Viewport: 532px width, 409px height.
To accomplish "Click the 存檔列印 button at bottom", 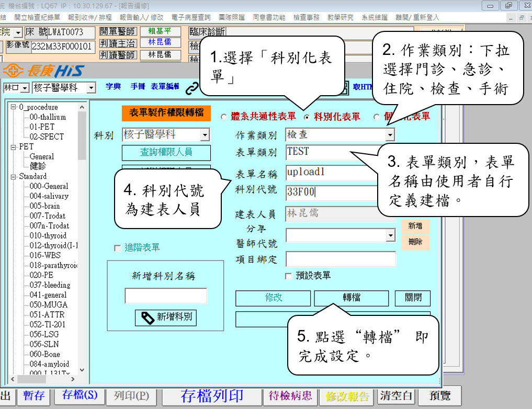I will (212, 396).
